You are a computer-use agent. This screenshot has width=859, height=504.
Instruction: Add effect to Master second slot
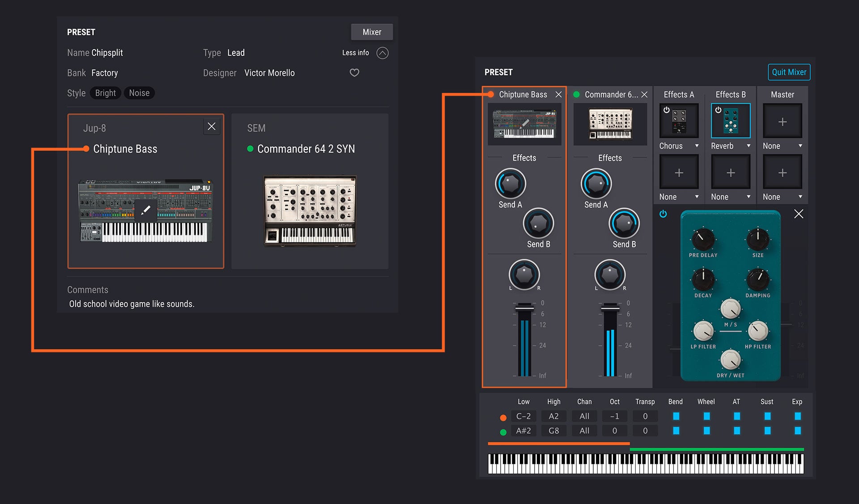(x=782, y=172)
